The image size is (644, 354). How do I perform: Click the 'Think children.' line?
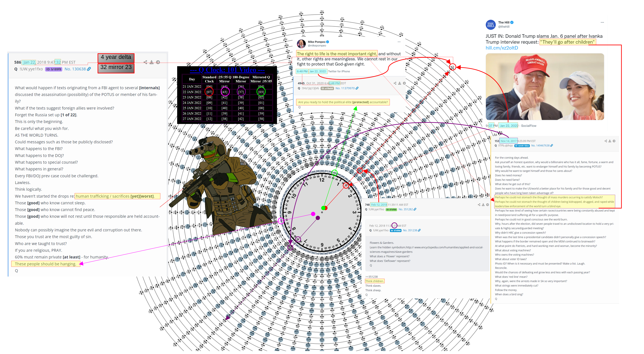tap(375, 281)
